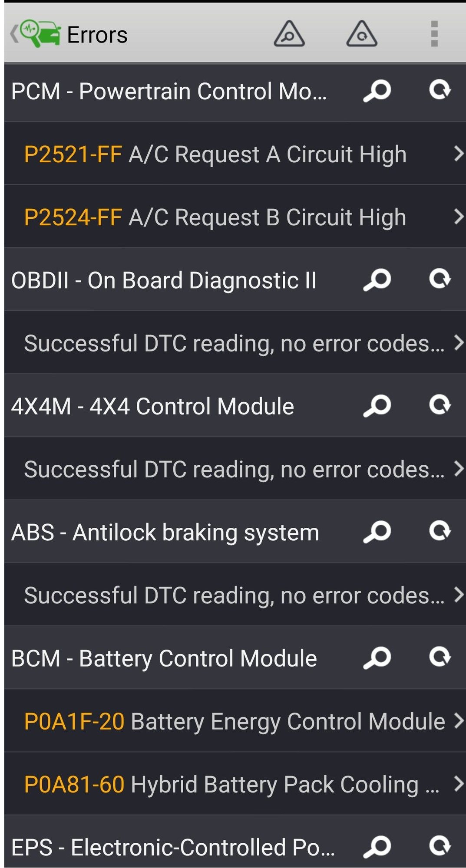Open ABS successful DTC reading details chevron
This screenshot has width=466, height=868.
click(458, 595)
